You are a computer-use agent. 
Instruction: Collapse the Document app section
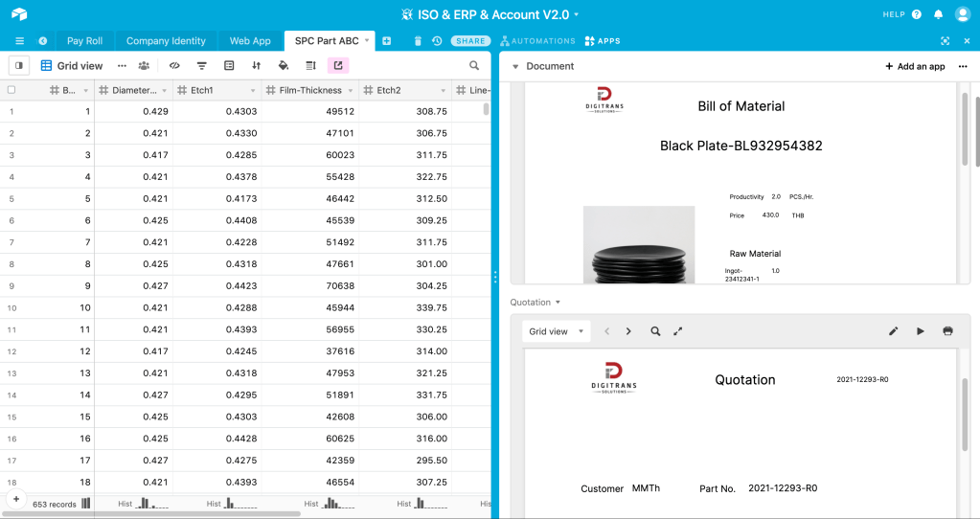point(515,67)
